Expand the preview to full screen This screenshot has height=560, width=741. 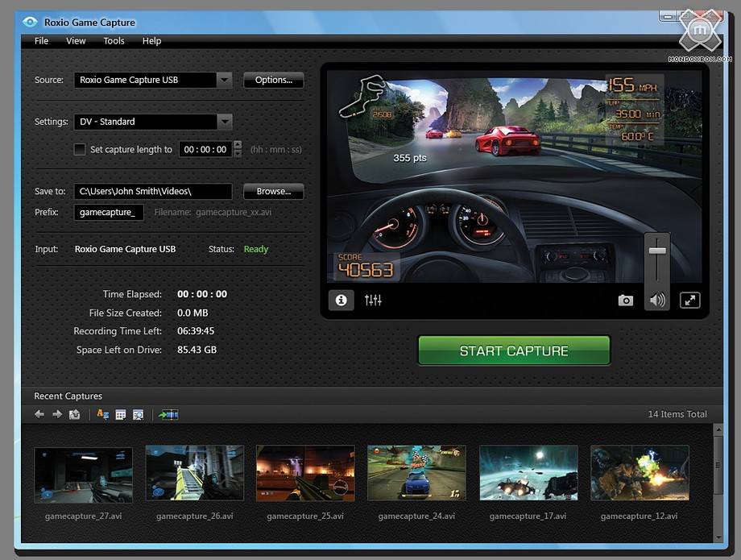pyautogui.click(x=689, y=301)
